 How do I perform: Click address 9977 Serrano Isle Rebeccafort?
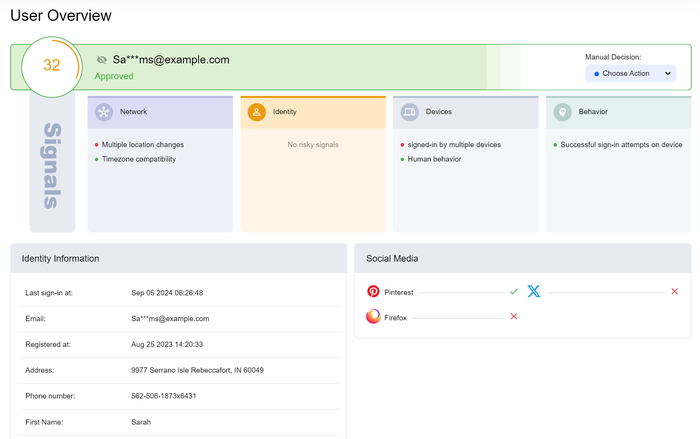[x=197, y=370]
